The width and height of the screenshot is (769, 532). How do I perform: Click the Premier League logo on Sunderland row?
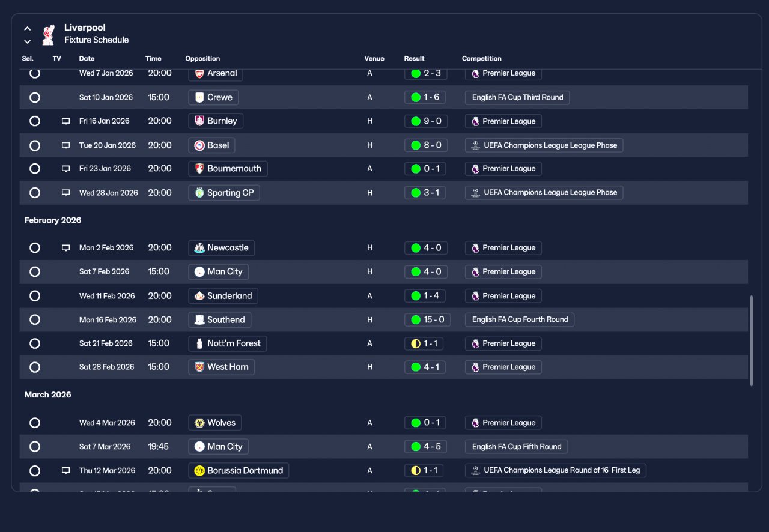(475, 296)
